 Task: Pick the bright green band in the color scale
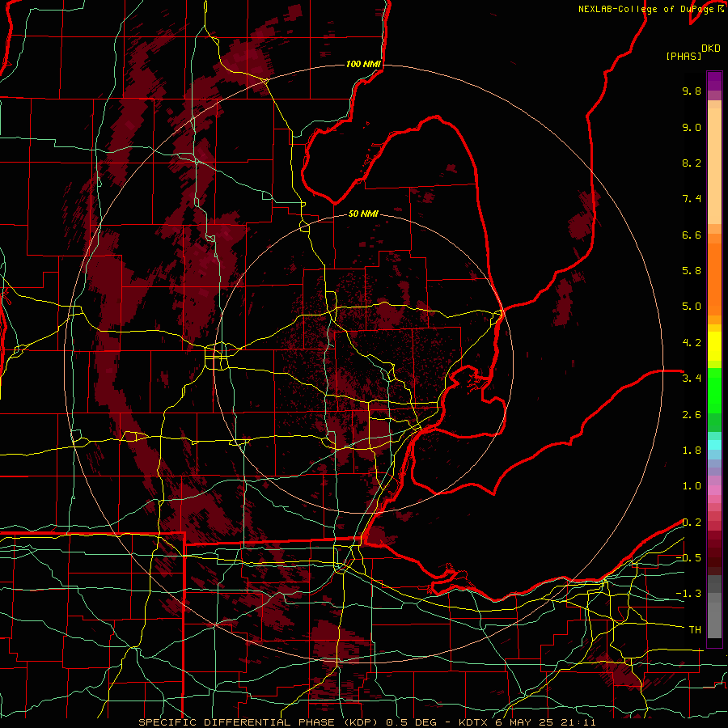pyautogui.click(x=714, y=390)
